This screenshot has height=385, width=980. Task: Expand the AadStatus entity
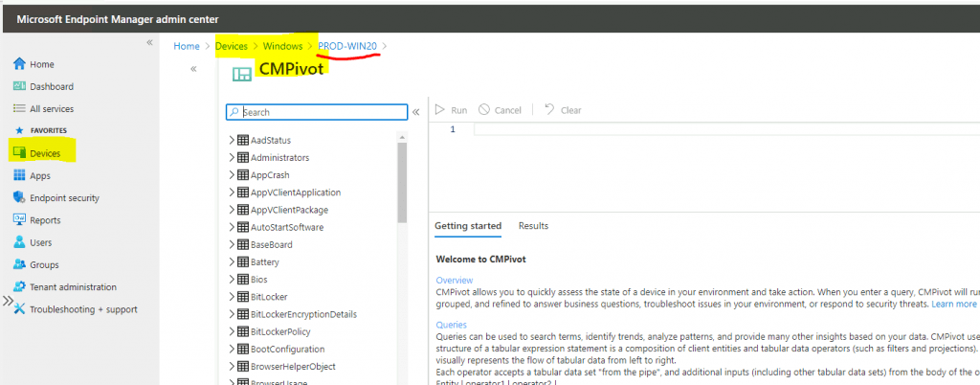(232, 140)
